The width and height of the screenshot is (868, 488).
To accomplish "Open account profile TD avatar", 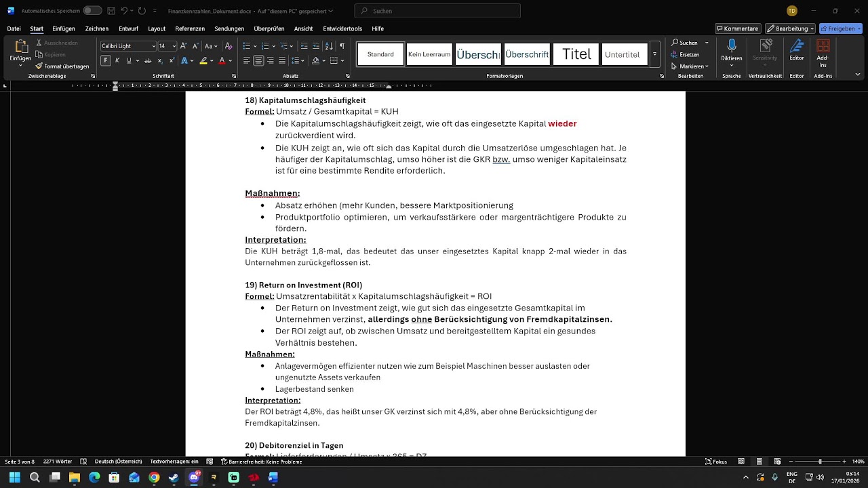I will pos(792,11).
